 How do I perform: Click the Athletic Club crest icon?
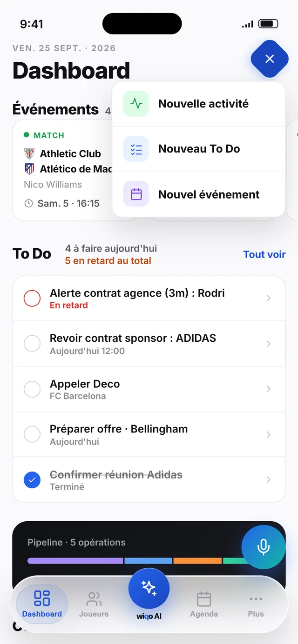point(29,153)
